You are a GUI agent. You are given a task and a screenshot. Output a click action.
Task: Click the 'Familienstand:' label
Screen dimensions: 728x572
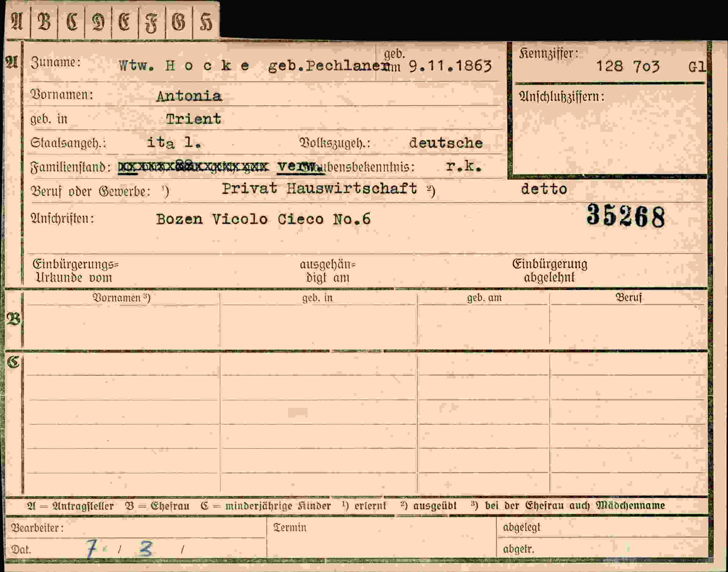tap(70, 167)
